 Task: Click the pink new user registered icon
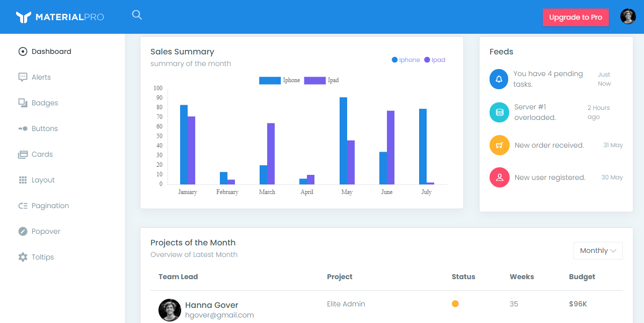point(500,177)
